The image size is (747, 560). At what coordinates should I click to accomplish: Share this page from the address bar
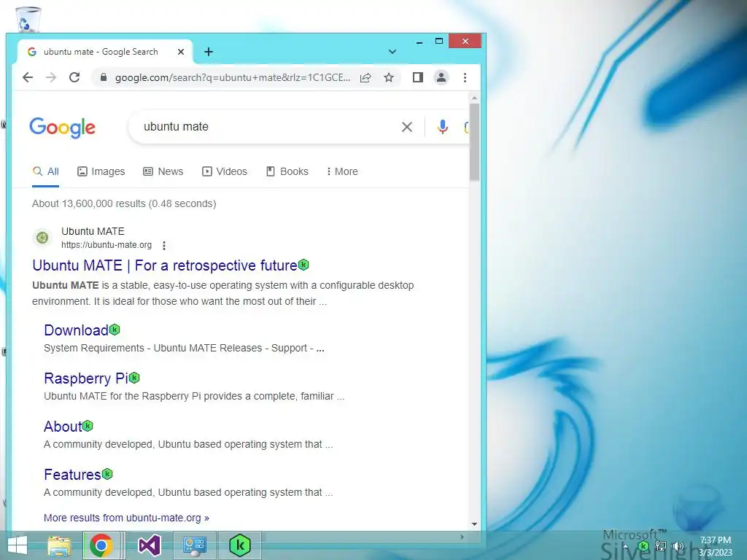point(365,77)
